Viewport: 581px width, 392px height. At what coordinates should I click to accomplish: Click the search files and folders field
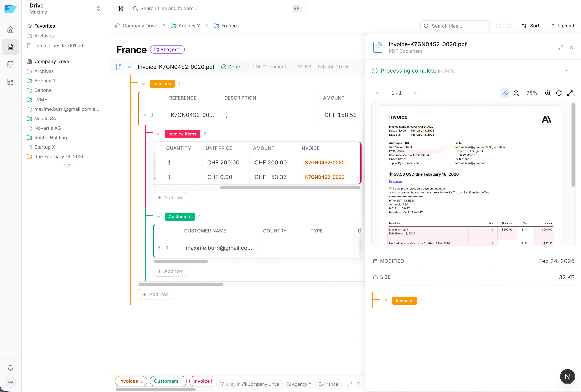click(x=217, y=8)
